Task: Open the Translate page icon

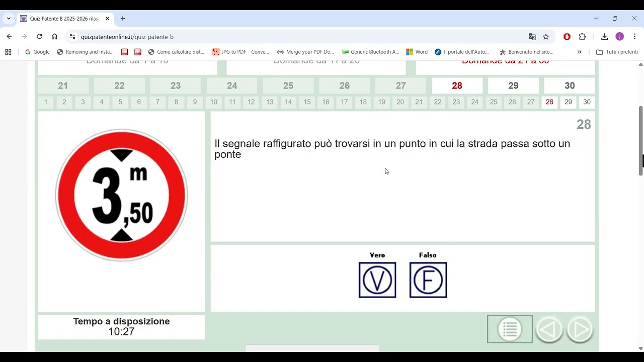Action: point(532,37)
